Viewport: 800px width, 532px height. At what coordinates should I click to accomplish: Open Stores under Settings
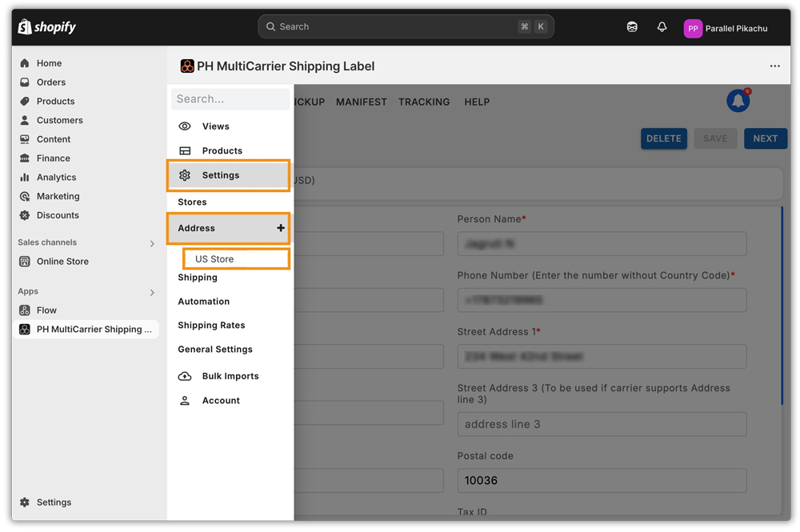[x=192, y=202]
